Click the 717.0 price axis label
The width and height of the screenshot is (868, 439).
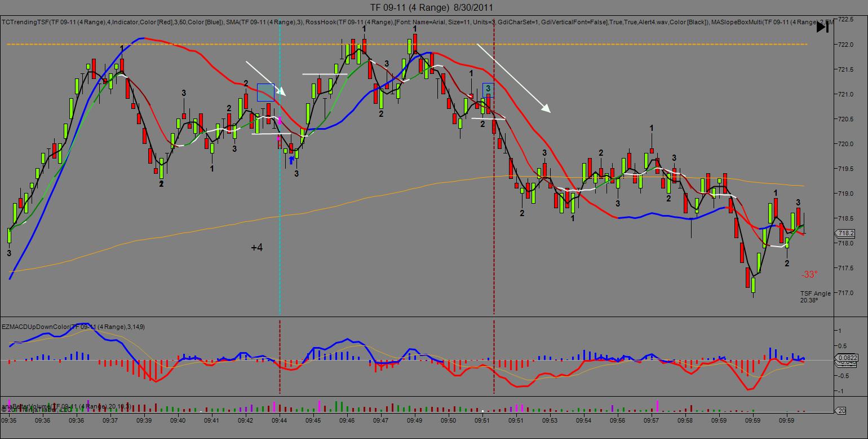tap(847, 293)
